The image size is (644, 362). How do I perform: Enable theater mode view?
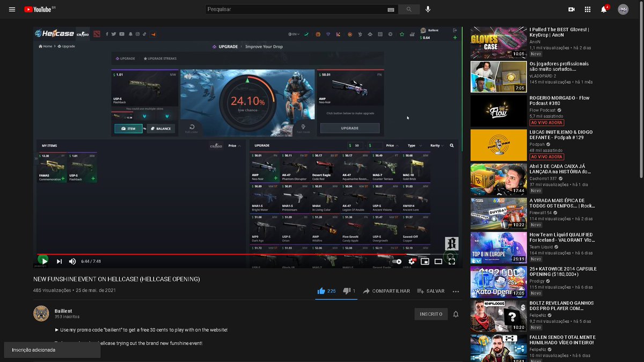pos(438,262)
